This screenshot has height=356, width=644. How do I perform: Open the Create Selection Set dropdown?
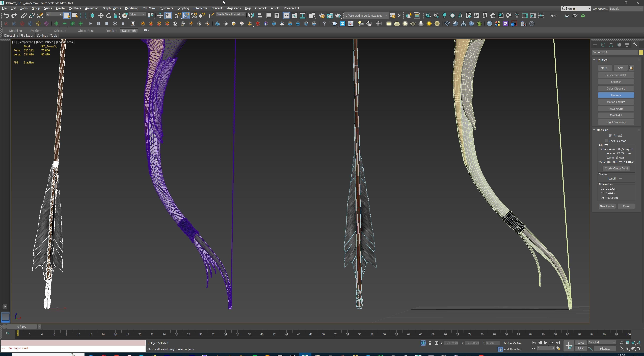pos(230,14)
